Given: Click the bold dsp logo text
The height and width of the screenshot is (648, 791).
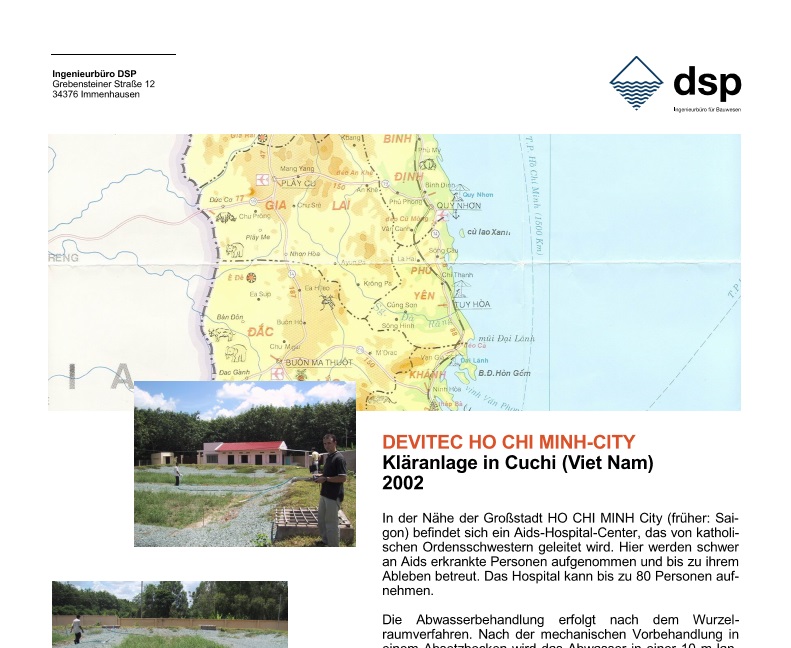Looking at the screenshot, I should (x=707, y=82).
